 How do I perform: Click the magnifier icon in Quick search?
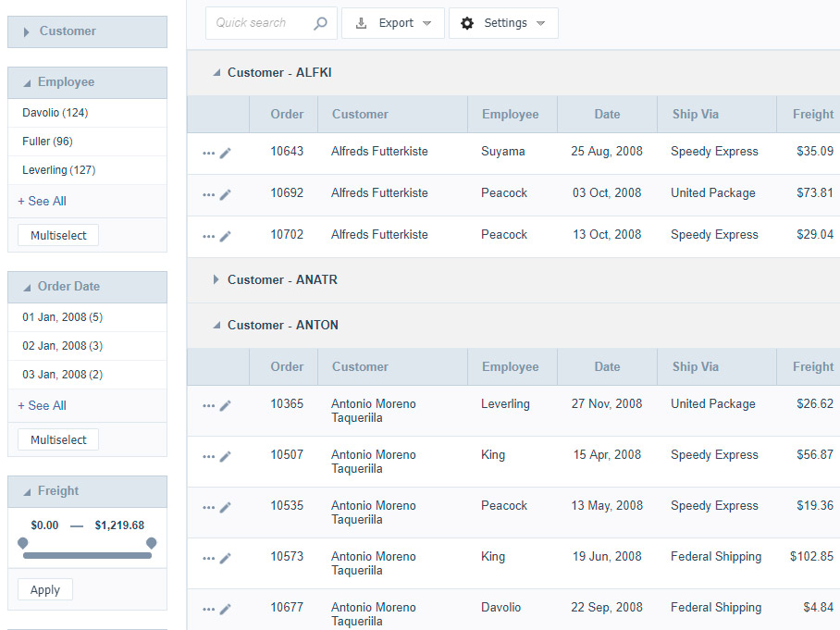point(320,23)
